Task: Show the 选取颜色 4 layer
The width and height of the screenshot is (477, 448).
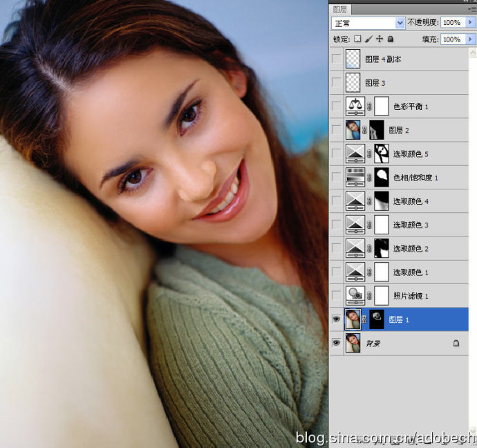Action: click(337, 201)
